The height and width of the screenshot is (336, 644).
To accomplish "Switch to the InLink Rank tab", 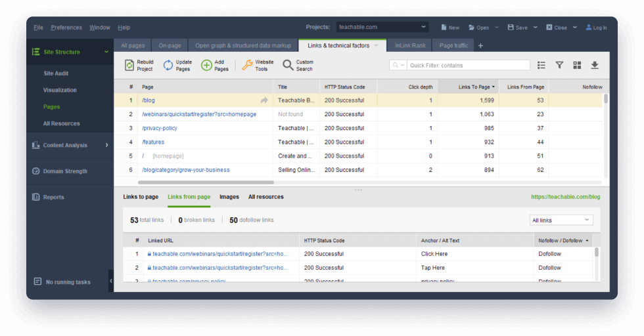I will 410,45.
